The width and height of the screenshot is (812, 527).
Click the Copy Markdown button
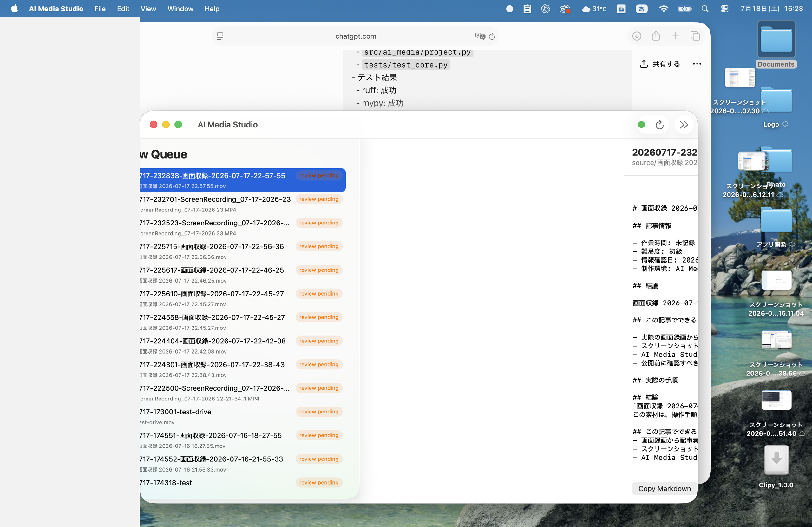pyautogui.click(x=664, y=488)
